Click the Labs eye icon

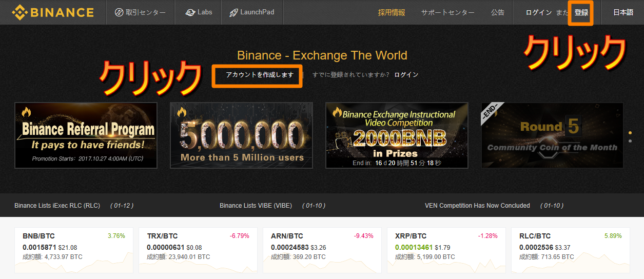click(190, 12)
